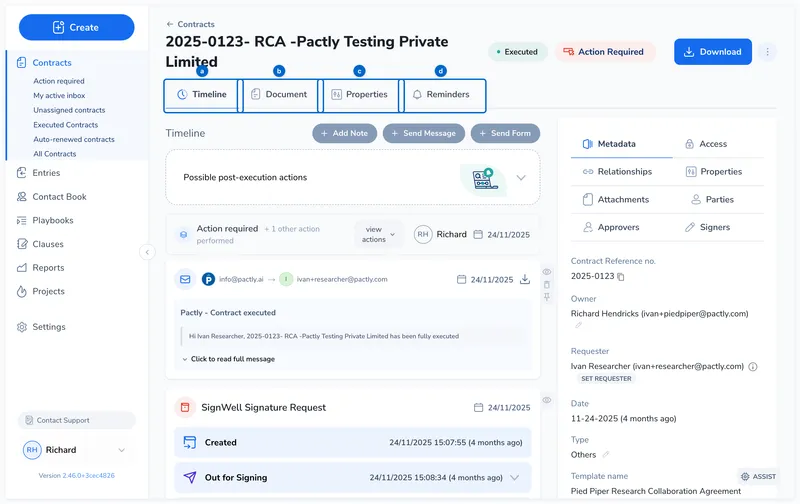Image resolution: width=800 pixels, height=504 pixels.
Task: Click the "Action required" timeline entry icon
Action: point(183,235)
